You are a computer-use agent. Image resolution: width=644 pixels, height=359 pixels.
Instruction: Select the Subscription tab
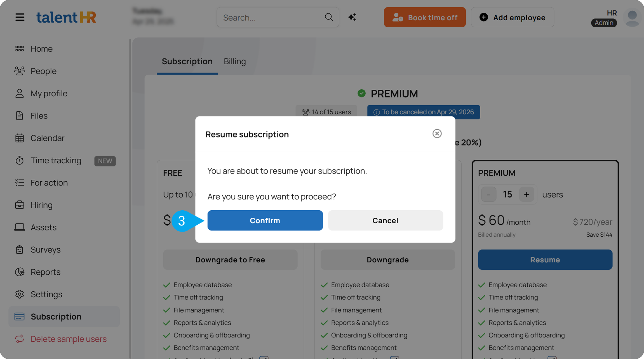click(187, 61)
